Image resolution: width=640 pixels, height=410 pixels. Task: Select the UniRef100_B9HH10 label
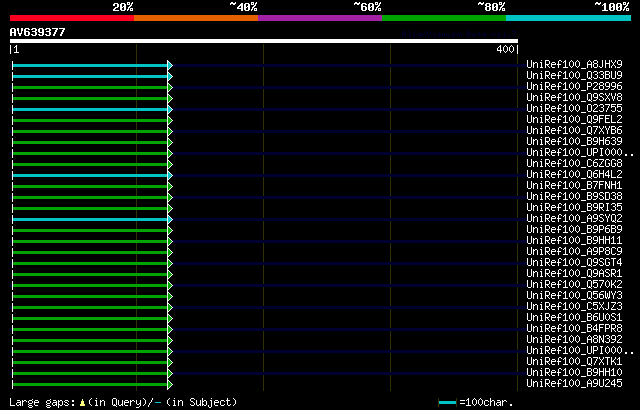click(x=574, y=373)
